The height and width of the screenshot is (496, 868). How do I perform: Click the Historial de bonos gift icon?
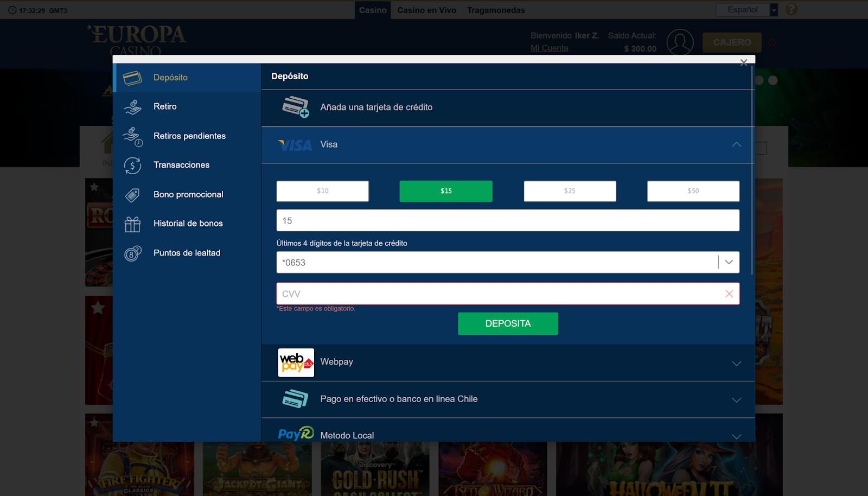click(132, 224)
